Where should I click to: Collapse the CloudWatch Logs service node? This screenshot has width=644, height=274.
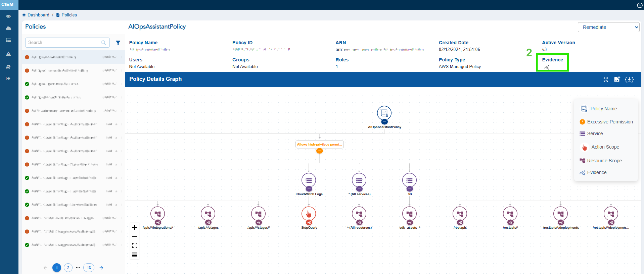[x=309, y=189]
